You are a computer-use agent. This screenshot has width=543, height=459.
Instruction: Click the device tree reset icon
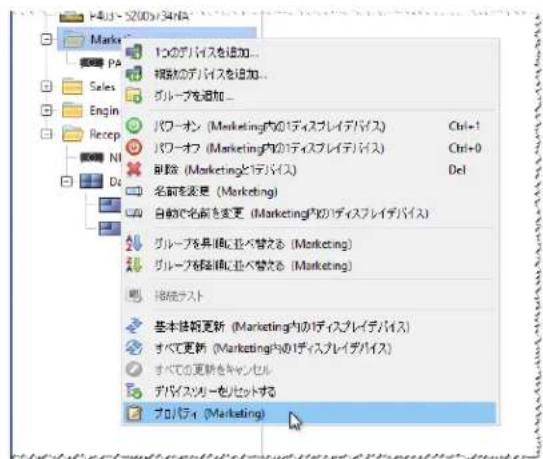click(x=134, y=391)
